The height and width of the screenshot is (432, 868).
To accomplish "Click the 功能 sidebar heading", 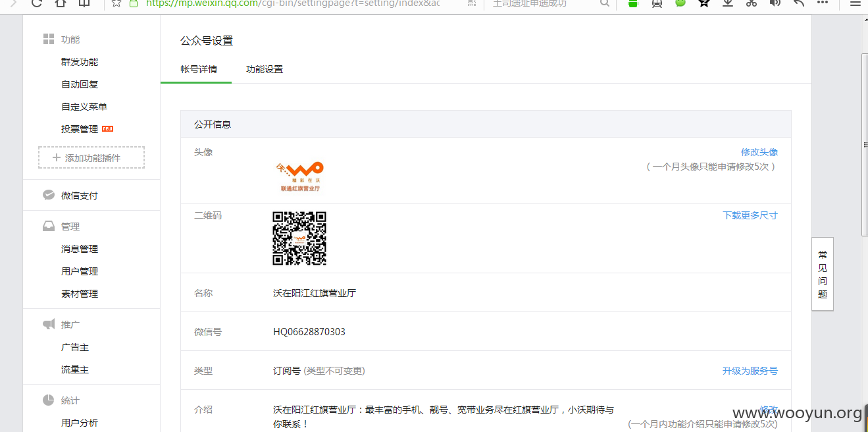I will 70,40.
